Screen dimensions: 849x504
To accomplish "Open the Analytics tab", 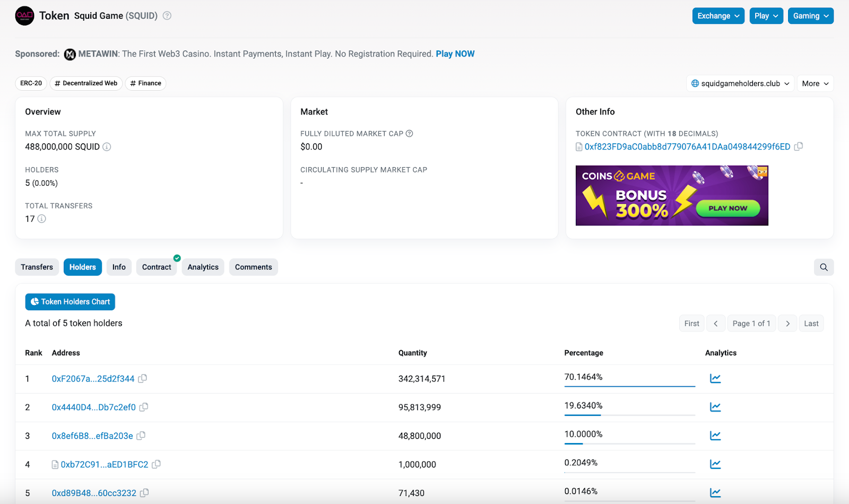I will 203,267.
